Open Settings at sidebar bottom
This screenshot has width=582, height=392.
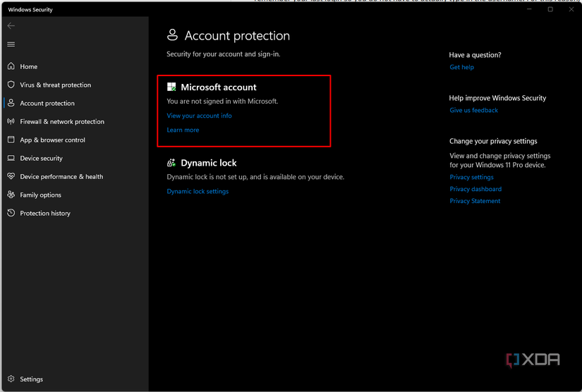(x=31, y=379)
